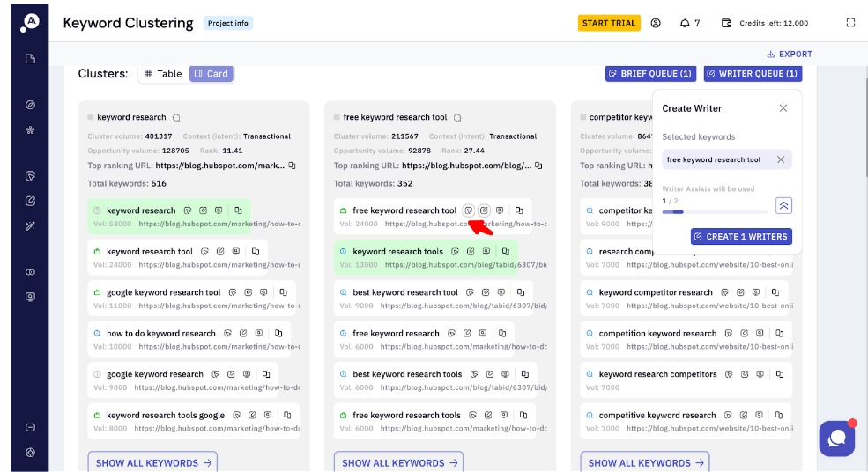This screenshot has height=472, width=868.
Task: Click the collapse sidebar icon
Action: tap(31, 427)
